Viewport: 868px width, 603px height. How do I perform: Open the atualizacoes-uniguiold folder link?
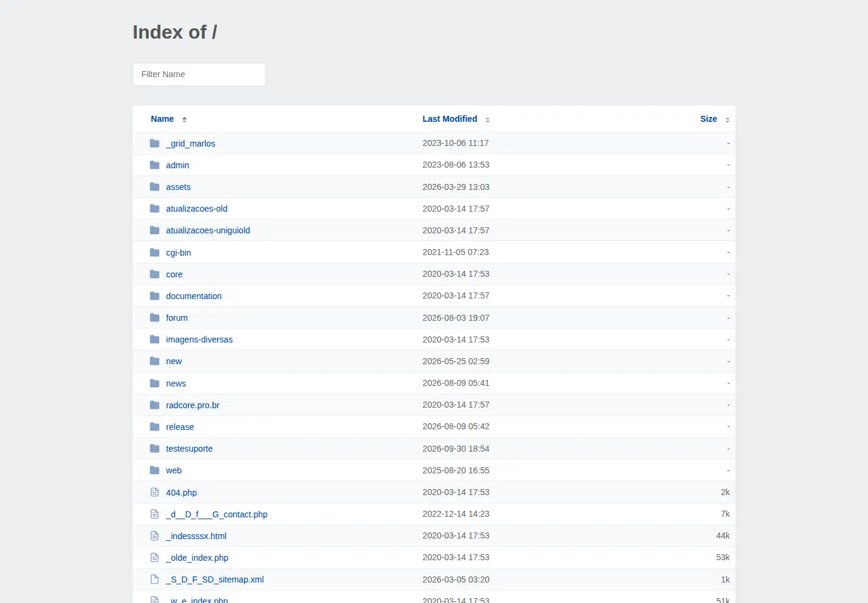(208, 230)
